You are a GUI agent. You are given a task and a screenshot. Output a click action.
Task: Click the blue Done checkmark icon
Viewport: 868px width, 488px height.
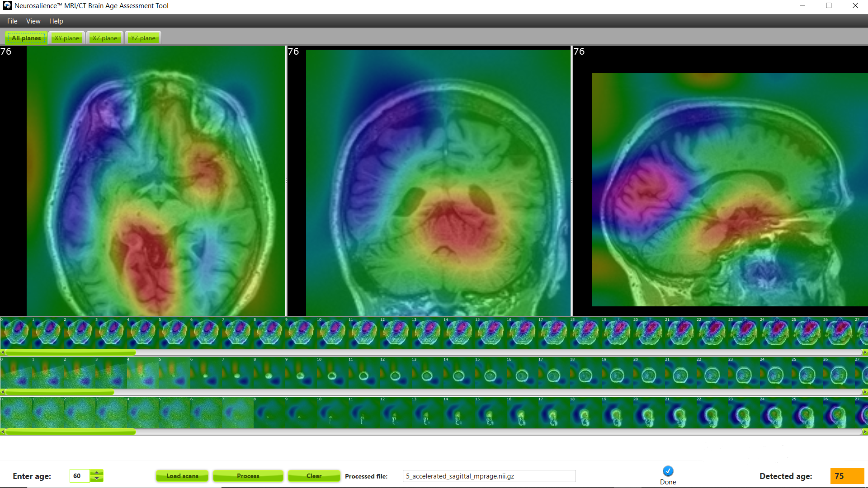point(668,471)
